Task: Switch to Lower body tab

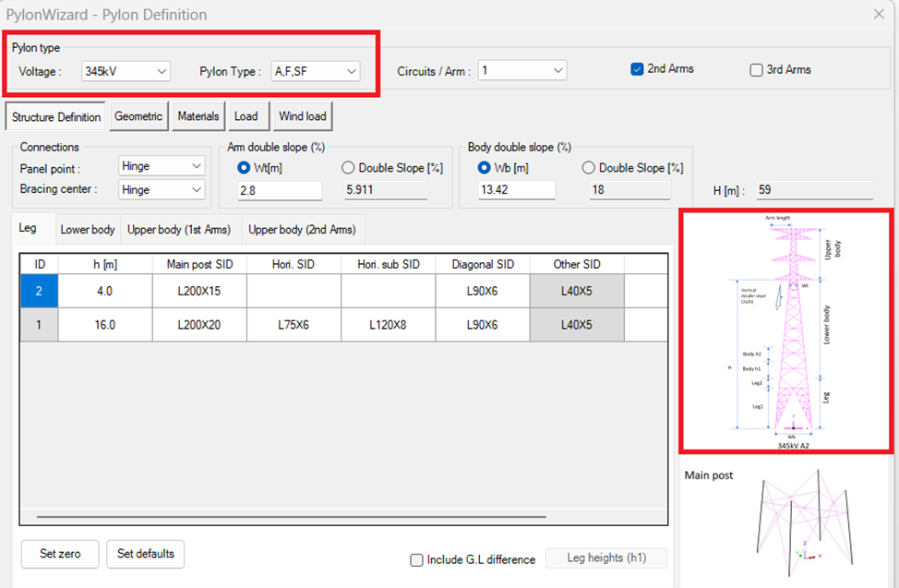Action: [88, 230]
